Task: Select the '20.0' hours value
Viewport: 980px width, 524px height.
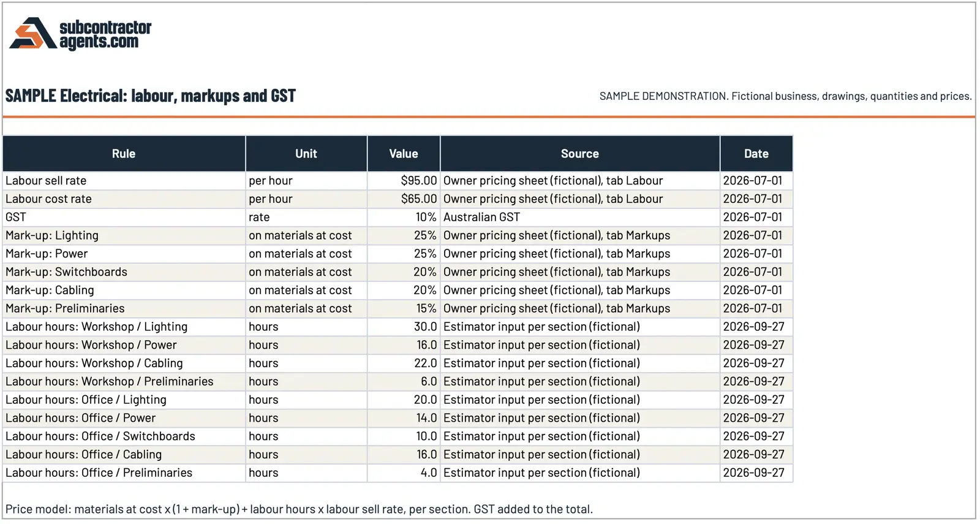Action: pyautogui.click(x=404, y=400)
